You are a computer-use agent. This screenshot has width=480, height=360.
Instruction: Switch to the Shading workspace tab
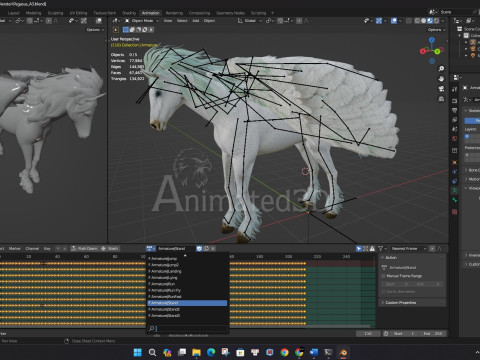129,13
